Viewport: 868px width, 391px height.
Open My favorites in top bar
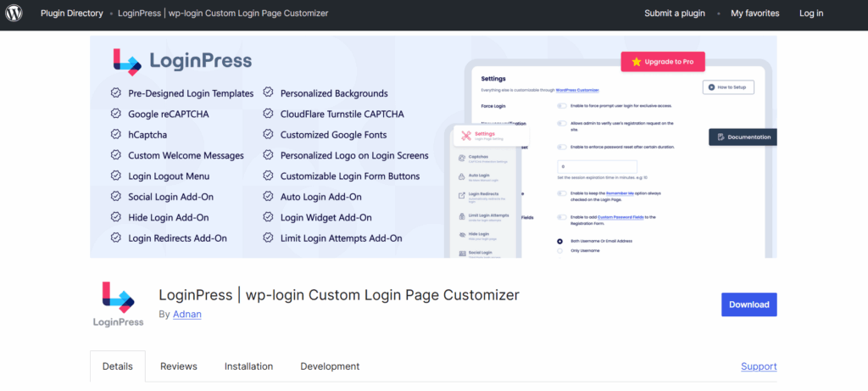[x=755, y=14]
